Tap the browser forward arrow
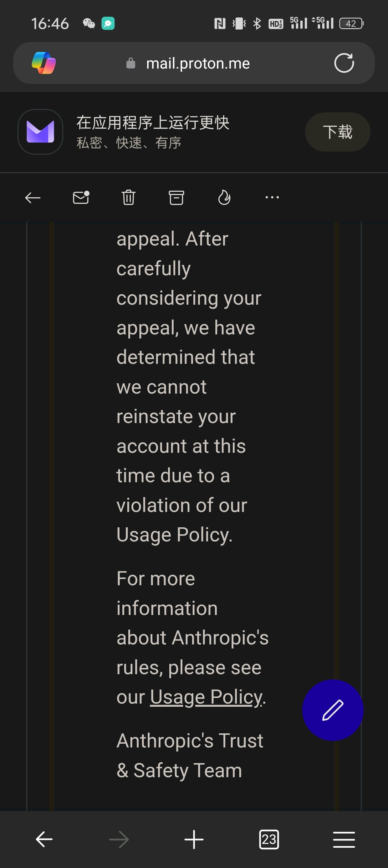 (119, 839)
